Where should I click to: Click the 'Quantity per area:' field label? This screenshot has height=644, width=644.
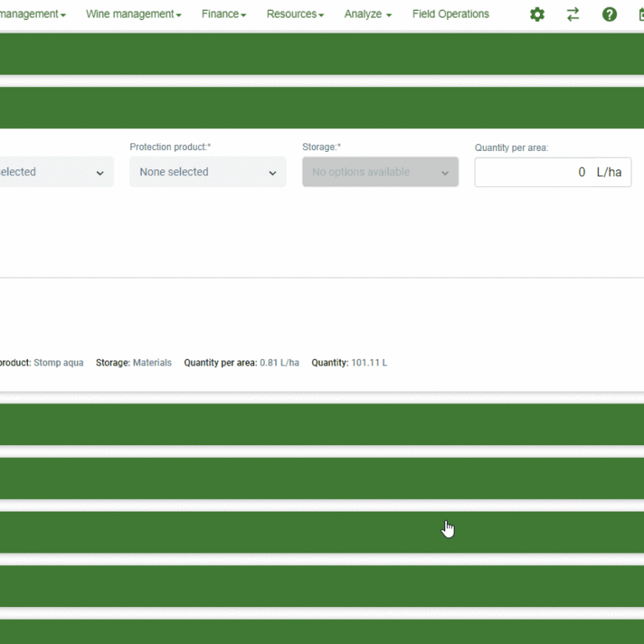(x=512, y=148)
